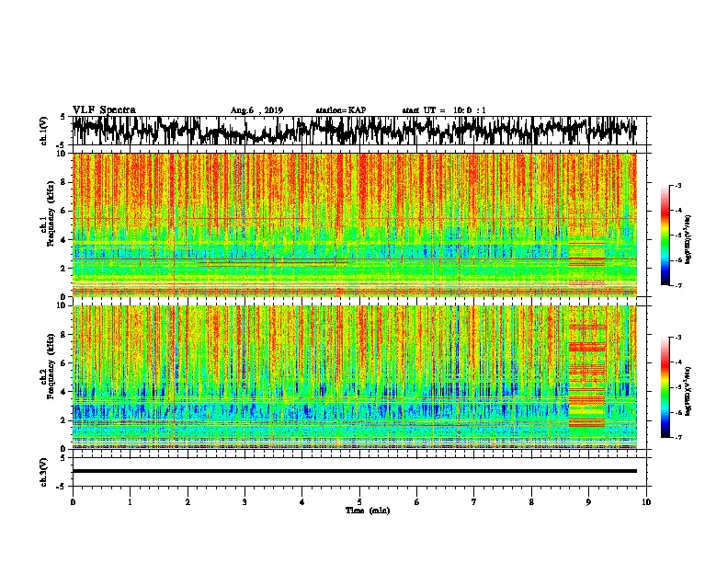Click time axis tick label "1"
Screen dimensions: 728x563
[130, 502]
